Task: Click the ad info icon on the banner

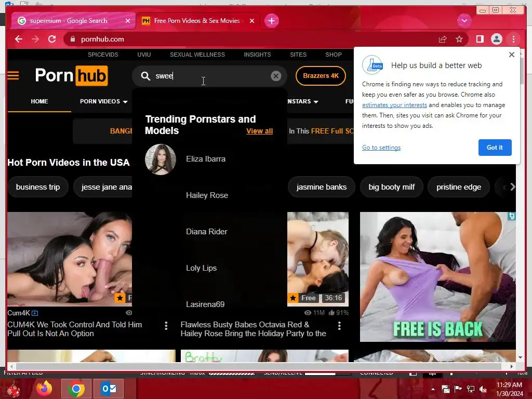Action: click(x=512, y=216)
